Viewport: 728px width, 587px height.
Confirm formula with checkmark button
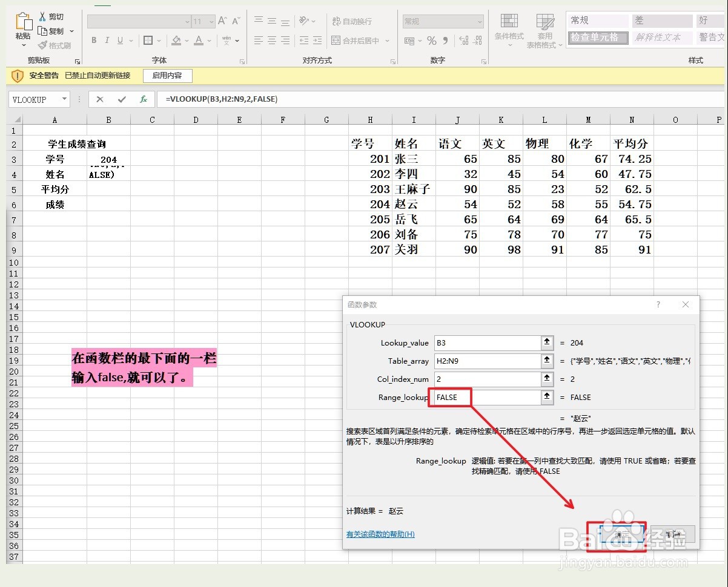[x=122, y=99]
